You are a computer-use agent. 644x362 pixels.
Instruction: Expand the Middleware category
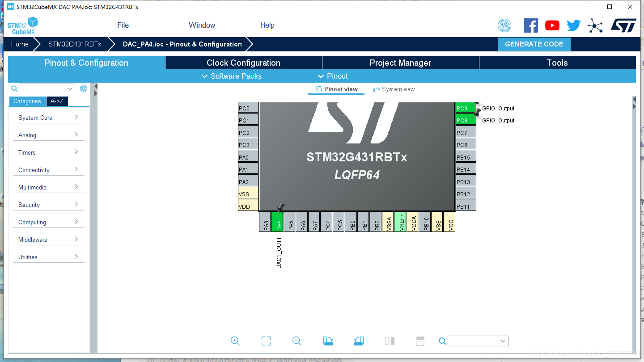click(x=49, y=240)
